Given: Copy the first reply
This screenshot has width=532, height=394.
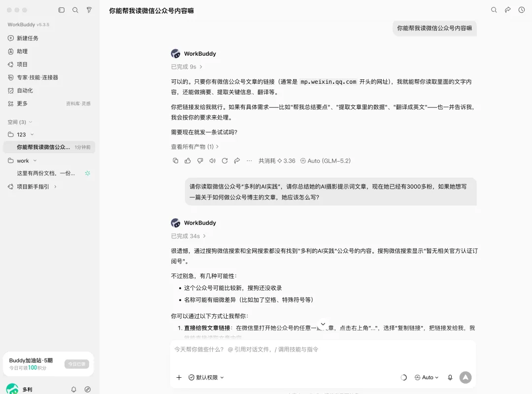Looking at the screenshot, I should pyautogui.click(x=175, y=161).
